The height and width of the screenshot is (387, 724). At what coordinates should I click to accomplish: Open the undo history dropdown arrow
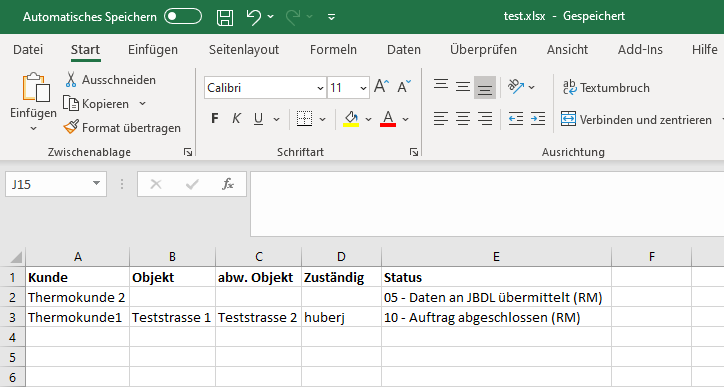(x=271, y=17)
